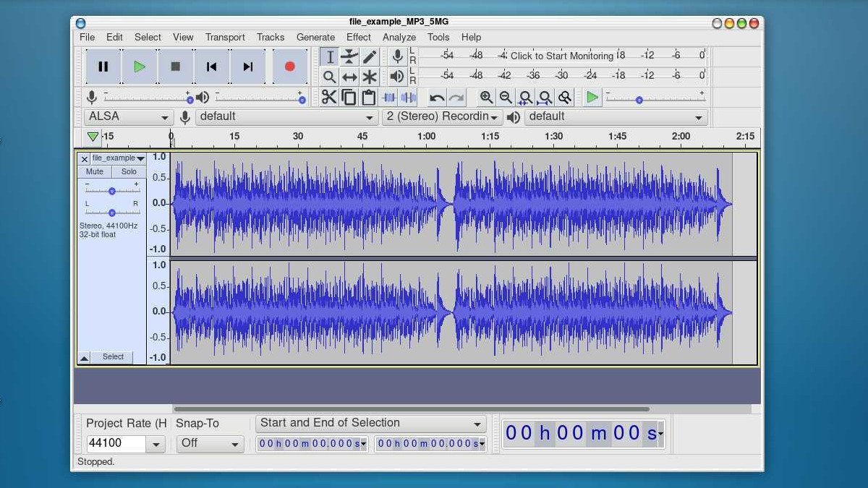868x488 pixels.
Task: Open the Help menu
Action: [471, 37]
